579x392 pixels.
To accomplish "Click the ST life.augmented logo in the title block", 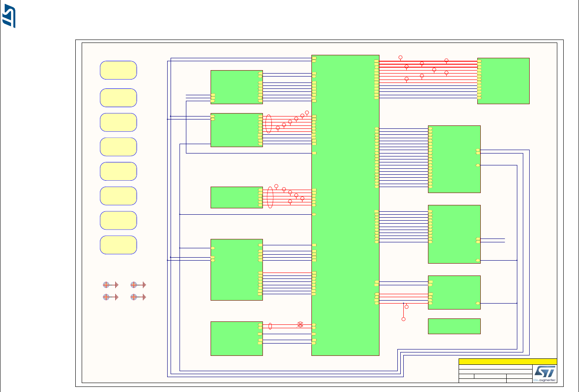I will 545,374.
